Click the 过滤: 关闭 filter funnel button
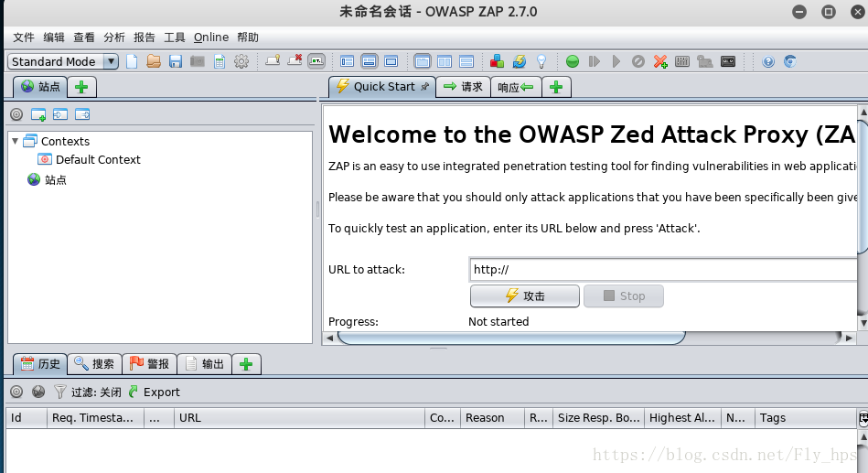The height and width of the screenshot is (473, 868). tap(88, 392)
